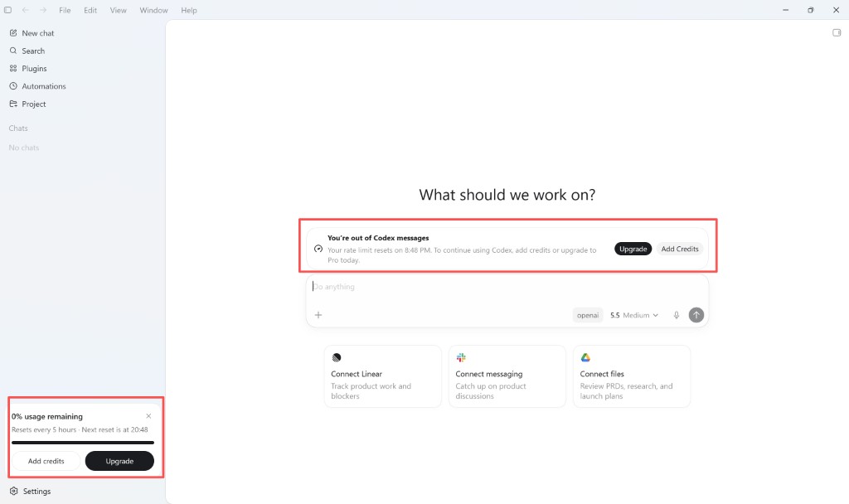This screenshot has width=849, height=504.
Task: Open Search in the sidebar
Action: click(27, 51)
